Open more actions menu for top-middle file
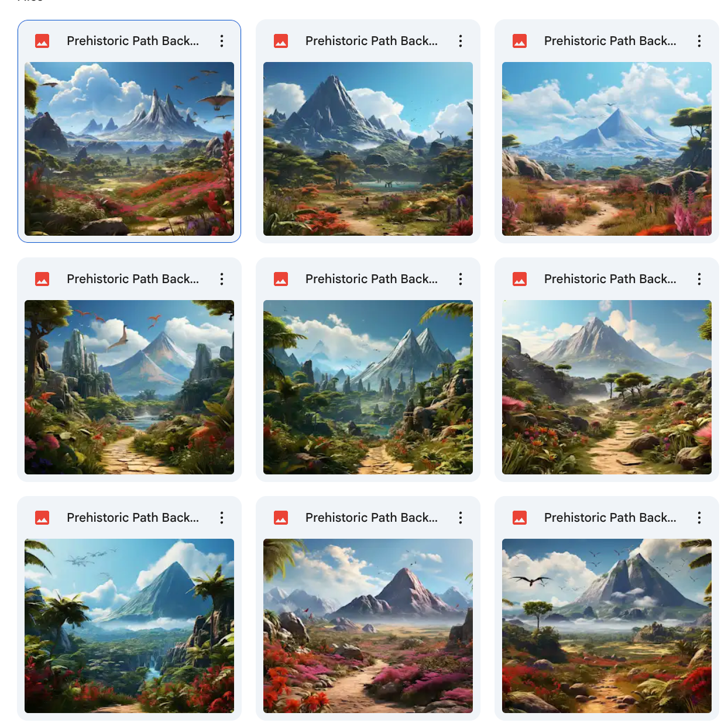The width and height of the screenshot is (728, 723). coord(461,41)
